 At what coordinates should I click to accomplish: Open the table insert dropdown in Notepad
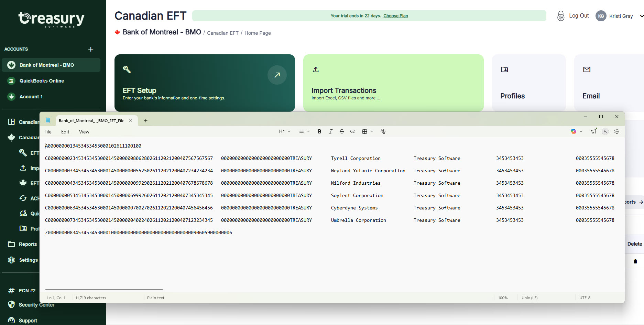368,131
